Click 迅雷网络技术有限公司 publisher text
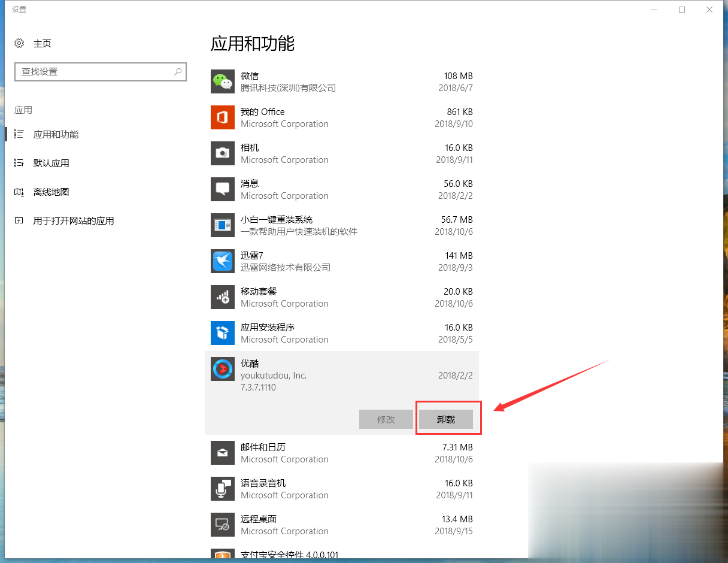Viewport: 728px width, 563px height. pos(286,267)
